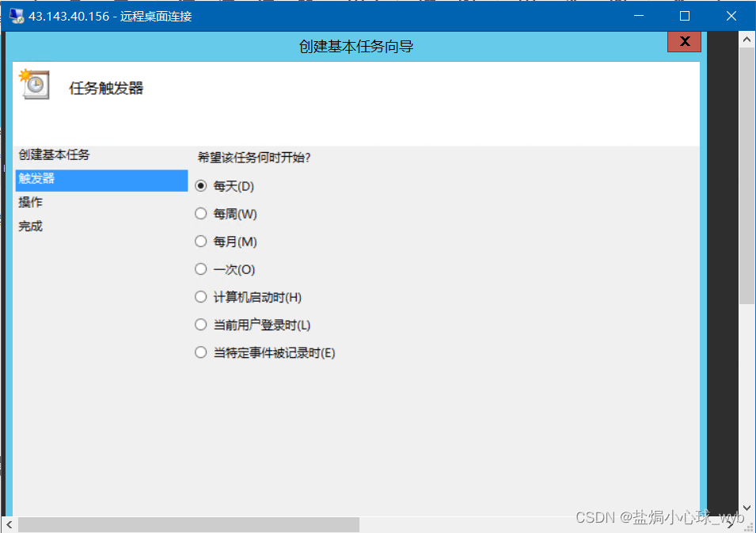Click the 创建基本任务向导 dialog title
Image resolution: width=756 pixels, height=533 pixels.
pyautogui.click(x=356, y=47)
